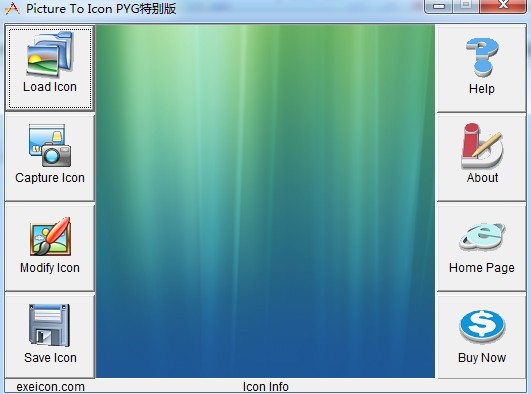The width and height of the screenshot is (531, 394).
Task: Click the Picture To Icon title bar text
Action: coord(101,9)
